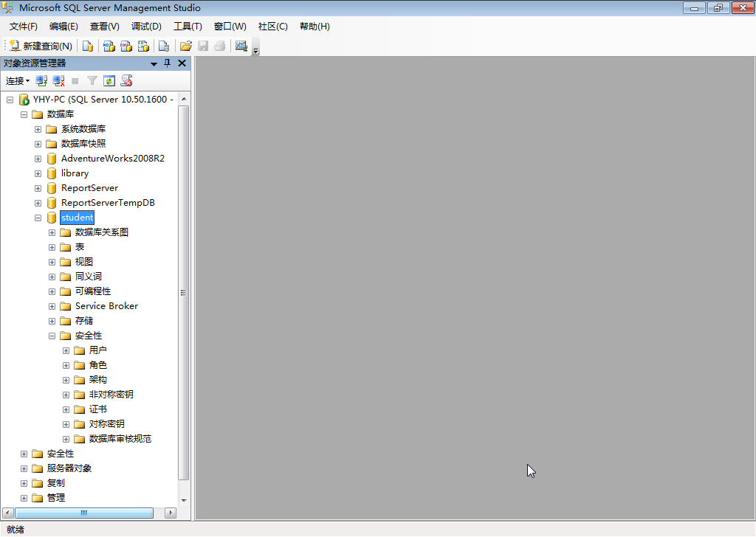Toggle auto-hide pin for 对象资源管理器
The width and height of the screenshot is (756, 537).
168,63
